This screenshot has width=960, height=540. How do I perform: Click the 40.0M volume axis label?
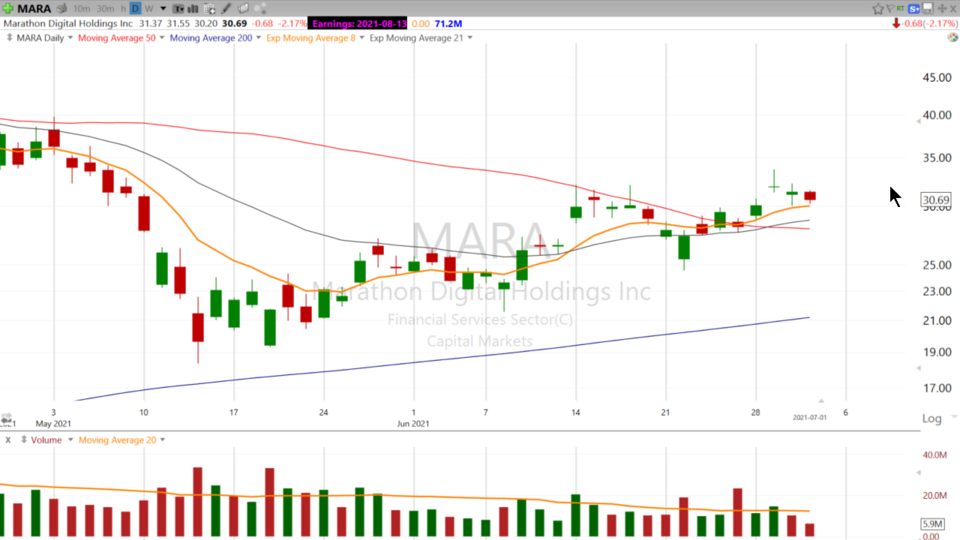[x=934, y=455]
